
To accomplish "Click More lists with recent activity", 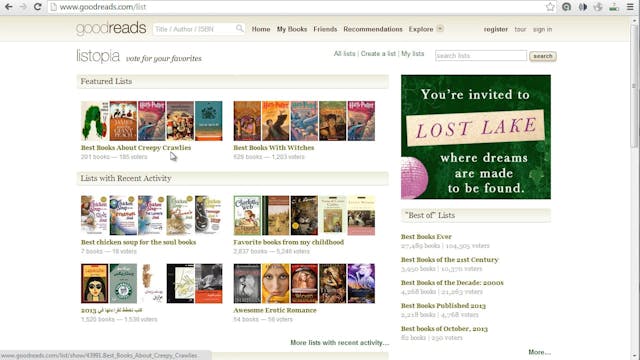I will [x=340, y=342].
